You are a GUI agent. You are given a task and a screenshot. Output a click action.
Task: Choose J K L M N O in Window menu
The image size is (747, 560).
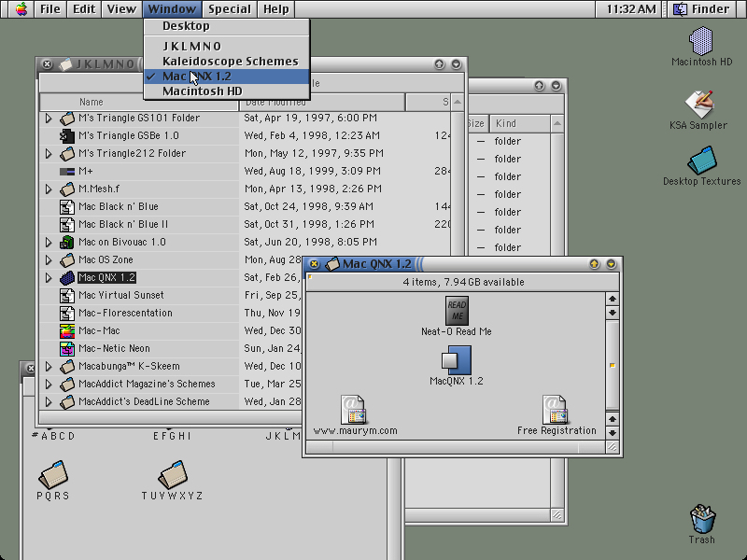[227, 46]
